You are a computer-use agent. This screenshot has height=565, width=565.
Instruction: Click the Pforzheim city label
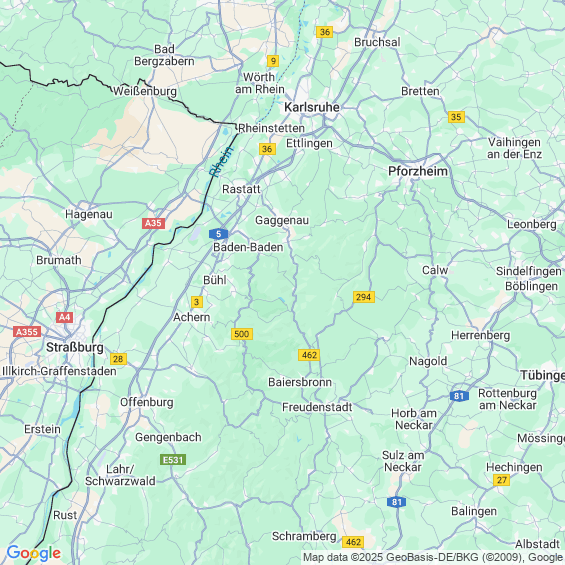pos(418,171)
